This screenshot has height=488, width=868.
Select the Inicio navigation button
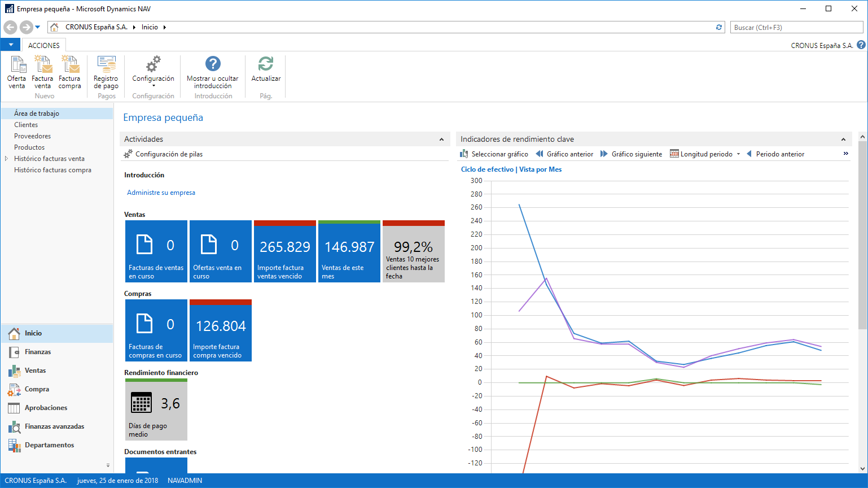pos(57,333)
